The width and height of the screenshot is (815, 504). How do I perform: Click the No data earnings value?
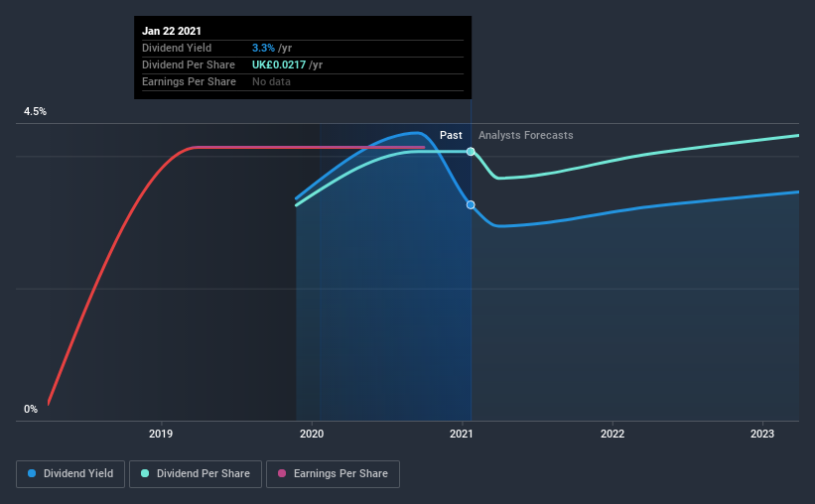(271, 81)
